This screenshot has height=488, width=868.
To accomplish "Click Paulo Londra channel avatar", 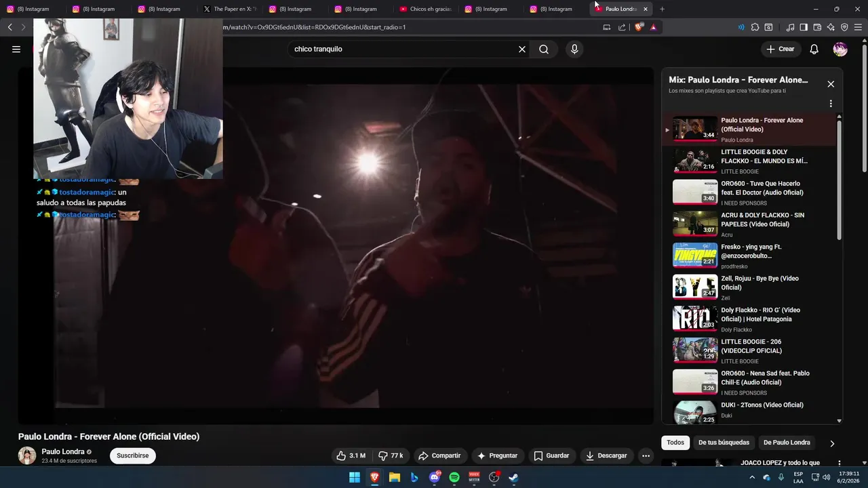I will pyautogui.click(x=27, y=455).
